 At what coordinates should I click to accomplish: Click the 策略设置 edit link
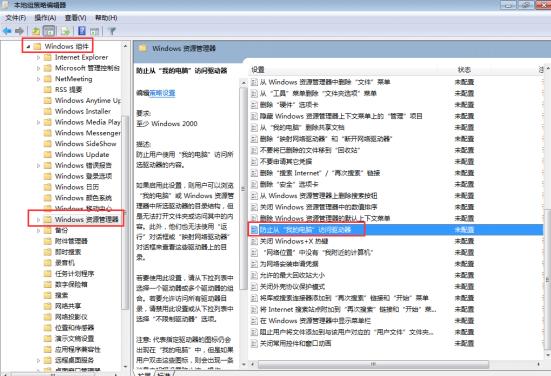pos(162,93)
